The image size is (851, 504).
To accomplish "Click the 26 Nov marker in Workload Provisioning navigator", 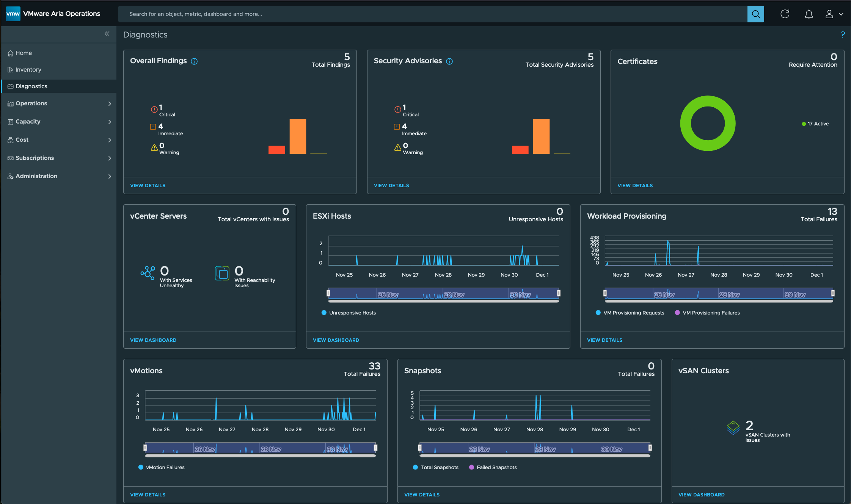I will click(664, 294).
